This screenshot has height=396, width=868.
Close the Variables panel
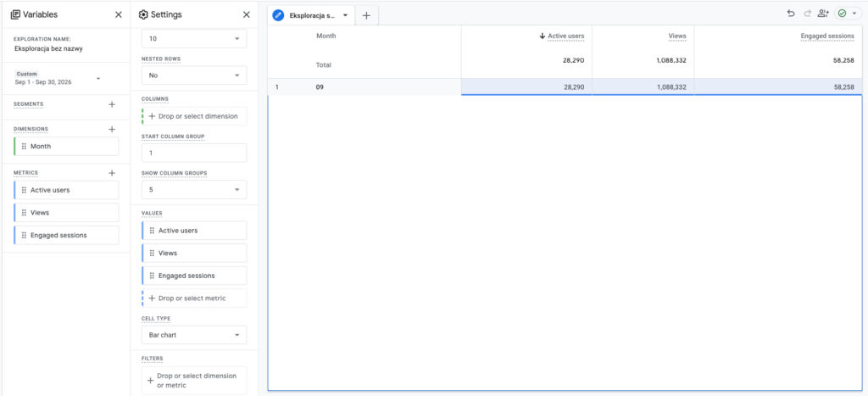tap(119, 15)
